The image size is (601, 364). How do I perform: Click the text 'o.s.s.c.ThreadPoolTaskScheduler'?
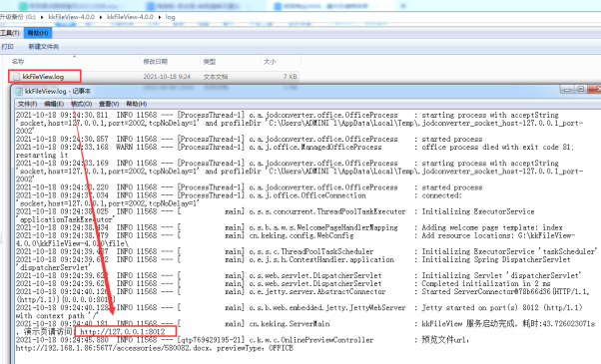311,251
